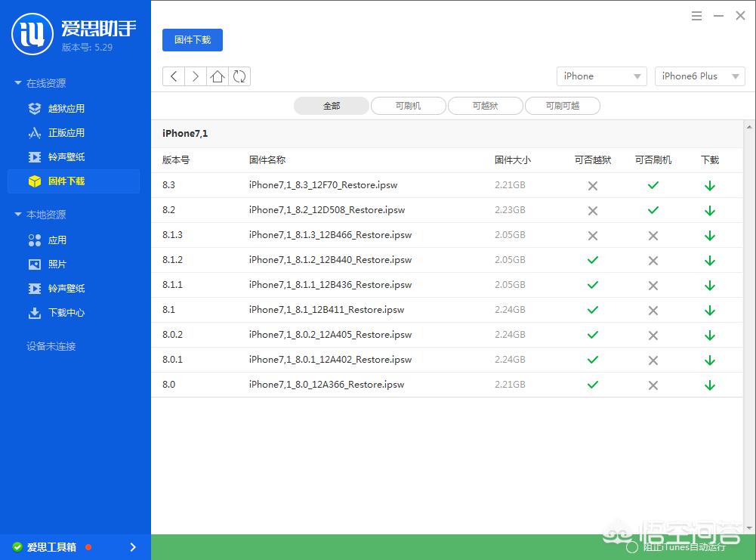756x560 pixels.
Task: Click the iPhone7,1 group heading
Action: tap(185, 134)
